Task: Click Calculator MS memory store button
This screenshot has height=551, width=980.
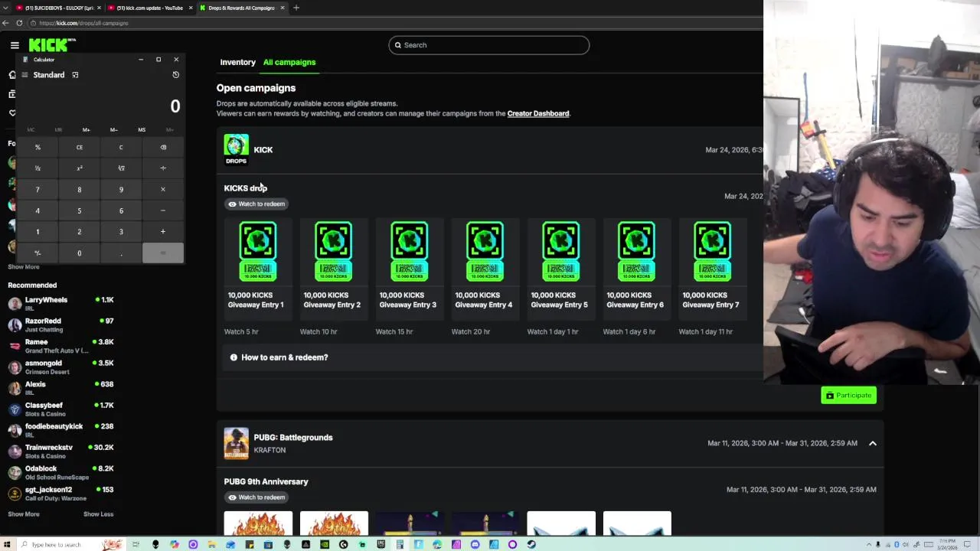Action: tap(142, 130)
